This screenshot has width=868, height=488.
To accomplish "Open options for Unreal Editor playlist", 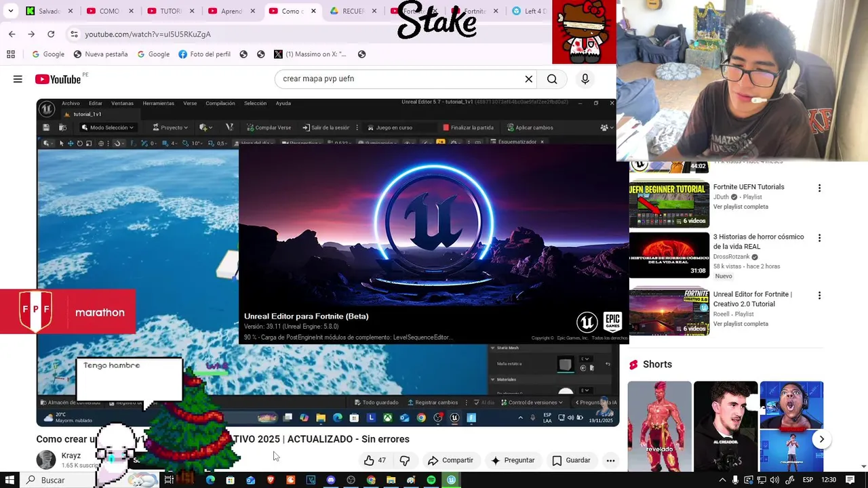I will tap(819, 296).
